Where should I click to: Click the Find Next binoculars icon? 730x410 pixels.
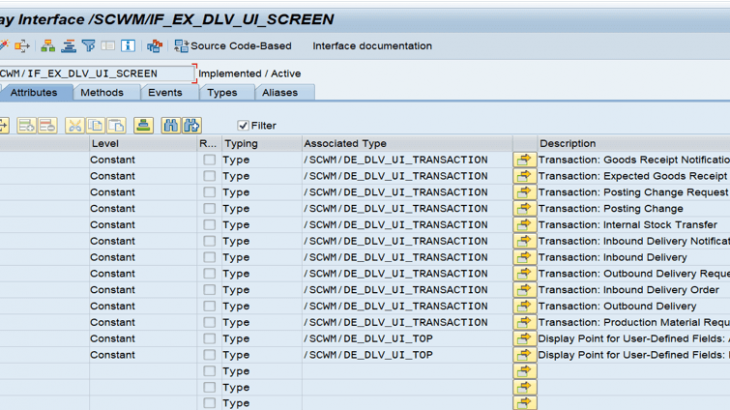[192, 126]
